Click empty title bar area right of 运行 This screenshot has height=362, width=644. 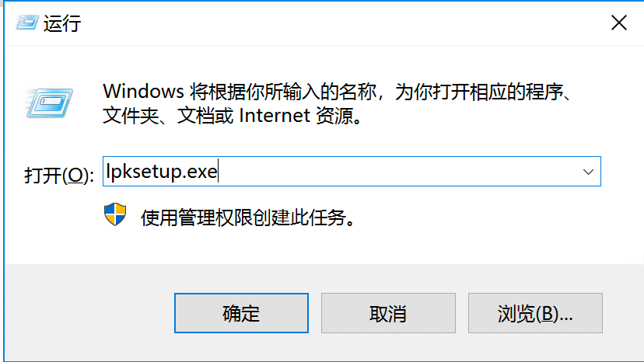coord(311,23)
